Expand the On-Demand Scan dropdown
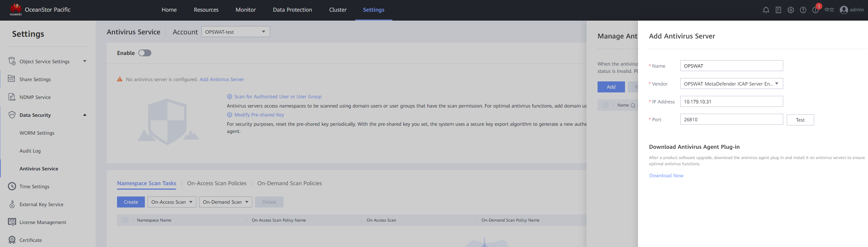The image size is (868, 247). 225,202
